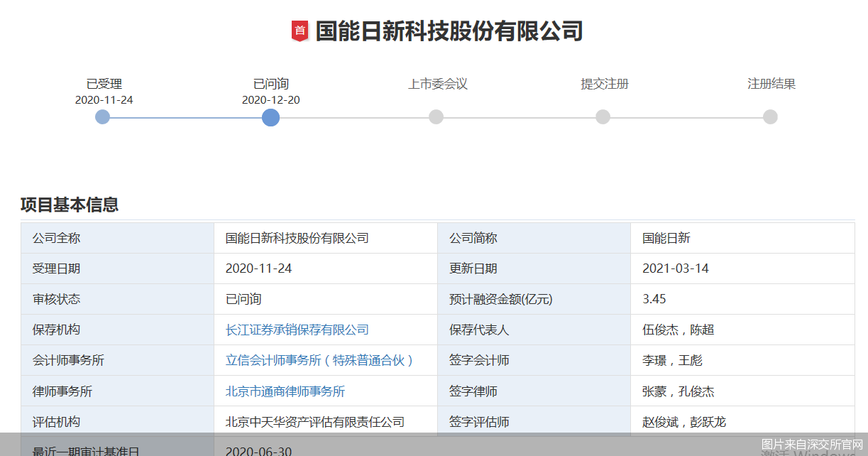Click the 2020-12-20 date under 已问询
Screen dimensions: 868x456
[271, 100]
